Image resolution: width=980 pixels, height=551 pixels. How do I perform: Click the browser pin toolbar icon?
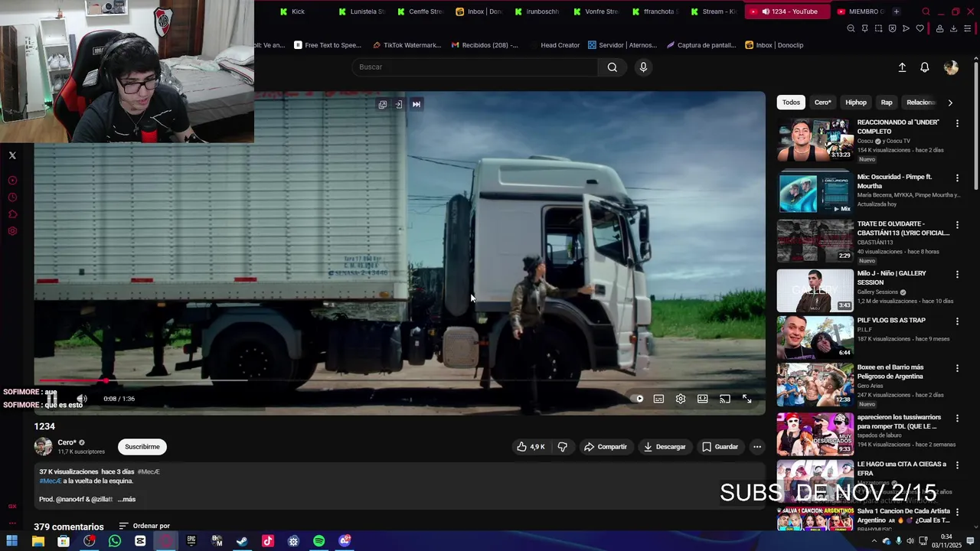tap(864, 28)
